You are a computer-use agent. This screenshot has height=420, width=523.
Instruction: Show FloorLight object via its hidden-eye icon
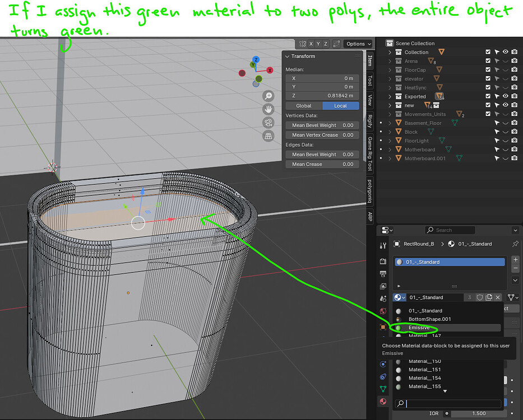tap(506, 141)
